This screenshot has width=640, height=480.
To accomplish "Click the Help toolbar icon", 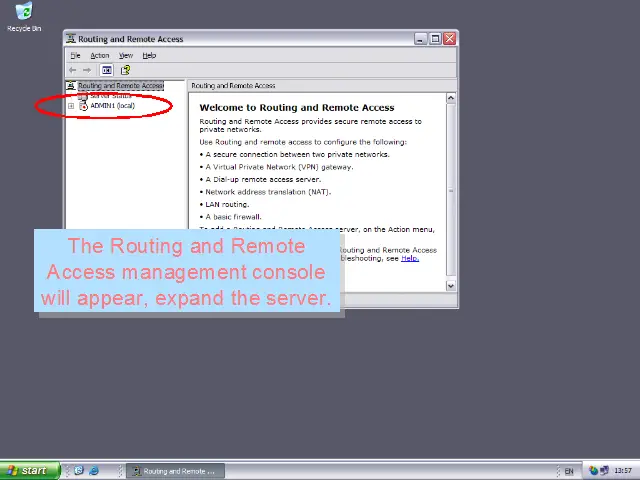I will pos(125,70).
